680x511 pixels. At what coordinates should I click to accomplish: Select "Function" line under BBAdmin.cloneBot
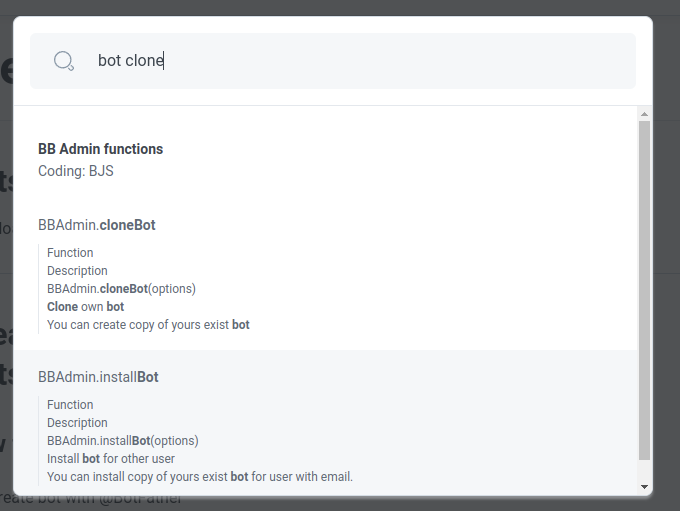click(x=70, y=253)
